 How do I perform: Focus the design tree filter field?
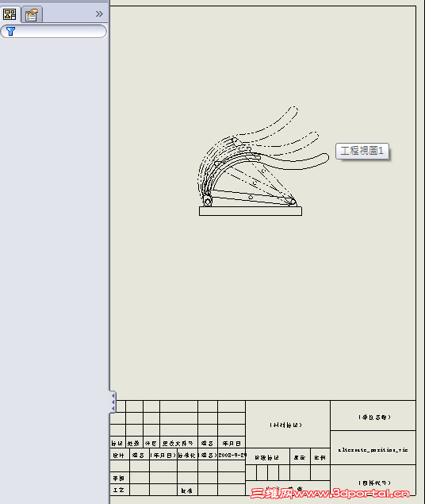pyautogui.click(x=54, y=31)
